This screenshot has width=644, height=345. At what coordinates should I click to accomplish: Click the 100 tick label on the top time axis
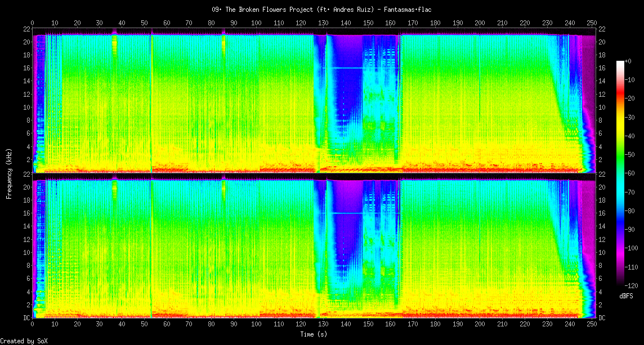pos(256,23)
